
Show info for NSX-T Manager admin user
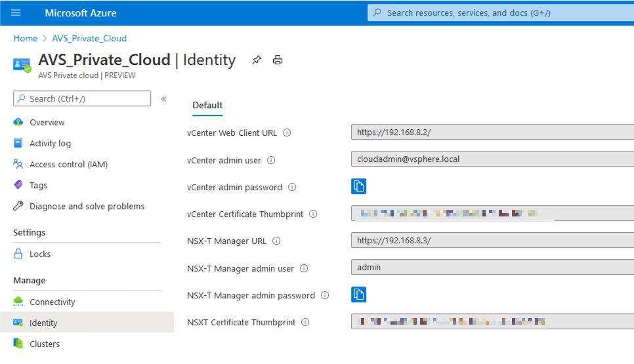click(x=304, y=268)
